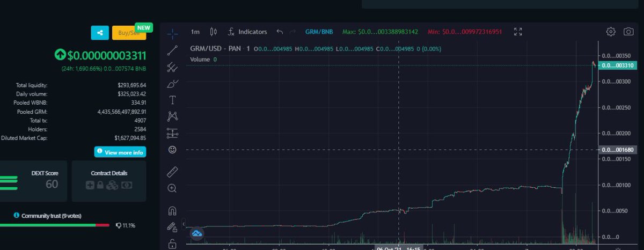Click the Pooled WBNB value 334.91
Screen dimensions: 644x250
[x=137, y=102]
